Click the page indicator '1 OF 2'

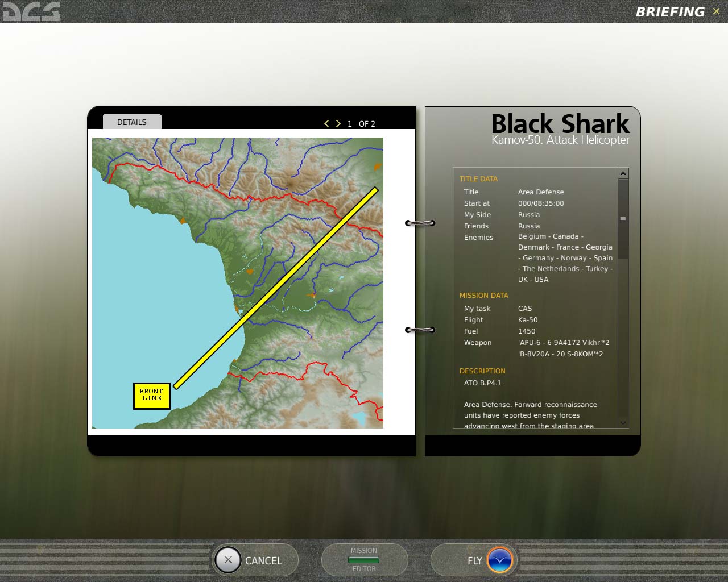click(x=361, y=124)
